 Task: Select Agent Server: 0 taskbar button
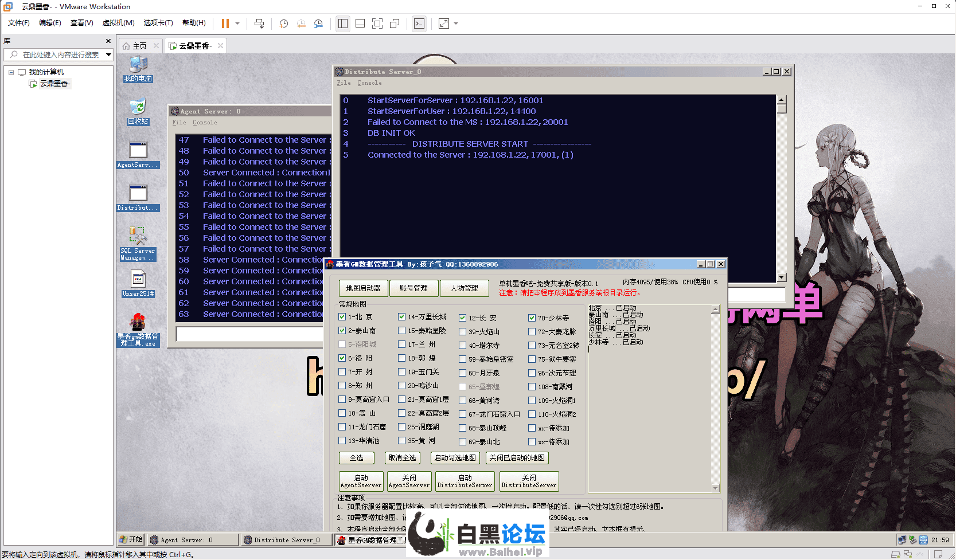(193, 540)
